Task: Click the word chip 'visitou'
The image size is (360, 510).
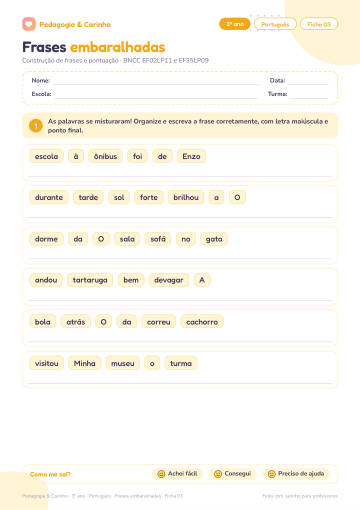Action: click(x=47, y=363)
